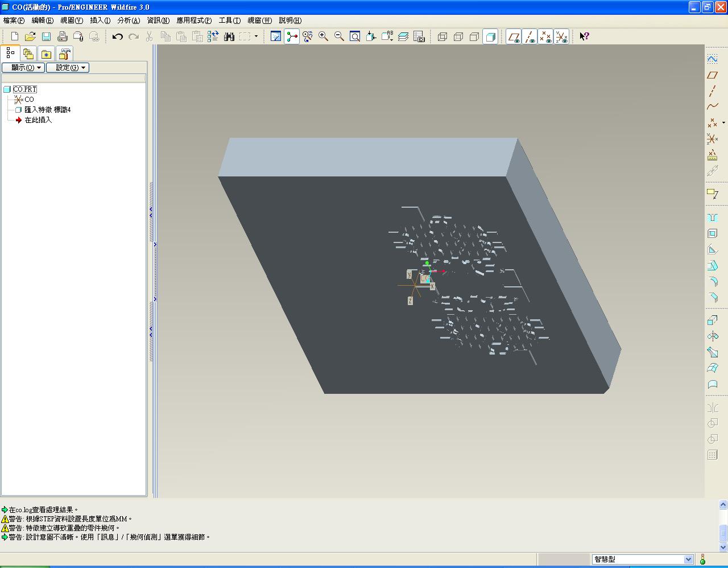Switch to the folder browser tab

[x=28, y=53]
